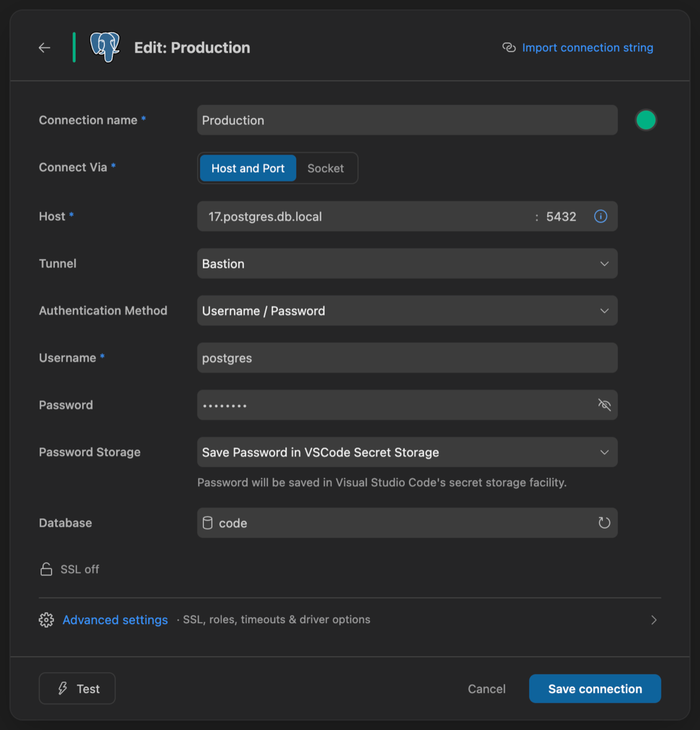Refresh the database list
Image resolution: width=700 pixels, height=730 pixels.
[604, 523]
